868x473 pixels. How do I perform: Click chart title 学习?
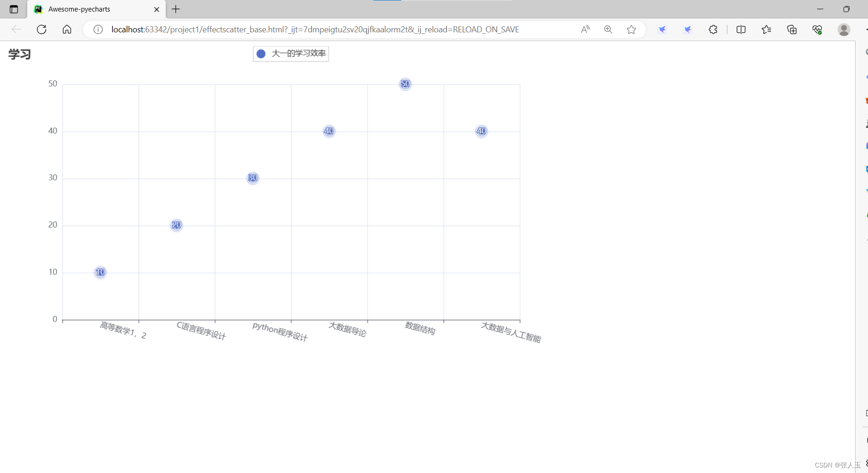(19, 55)
